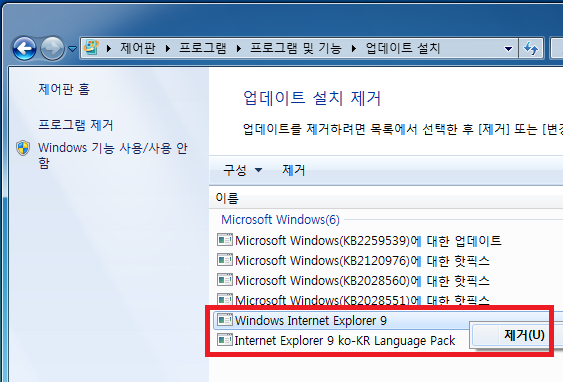Click the icon beside ko-KR Language Pack
The width and height of the screenshot is (563, 382).
tap(225, 340)
